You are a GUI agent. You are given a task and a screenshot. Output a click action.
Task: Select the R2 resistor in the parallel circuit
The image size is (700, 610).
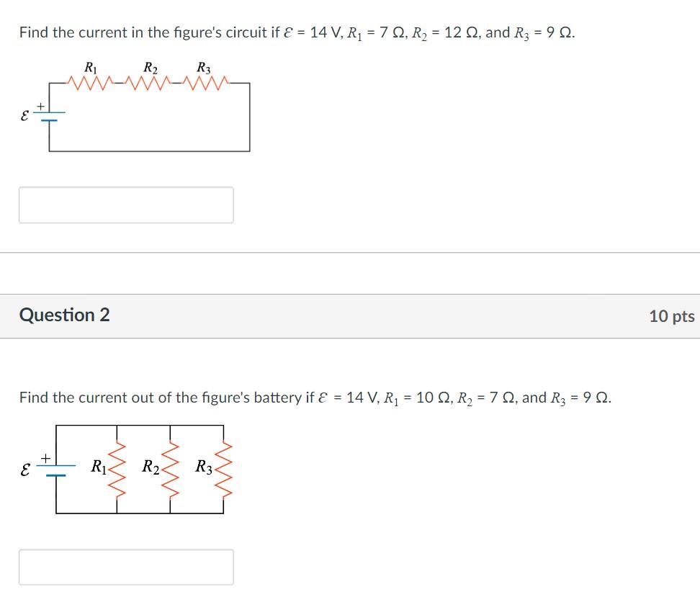pyautogui.click(x=170, y=468)
